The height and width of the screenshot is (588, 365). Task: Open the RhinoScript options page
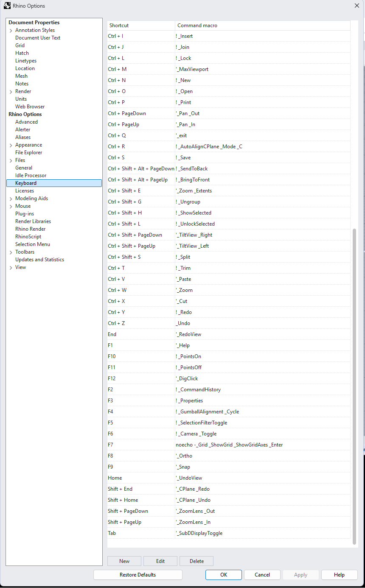(28, 236)
